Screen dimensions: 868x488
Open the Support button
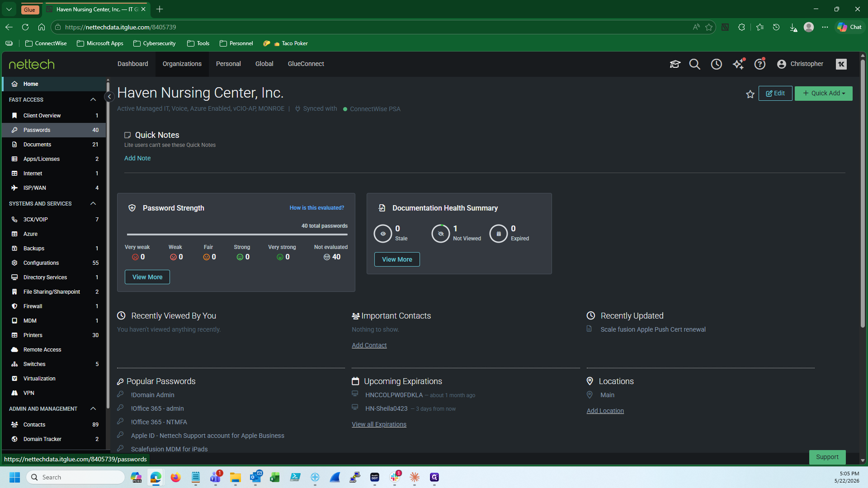[x=827, y=457]
